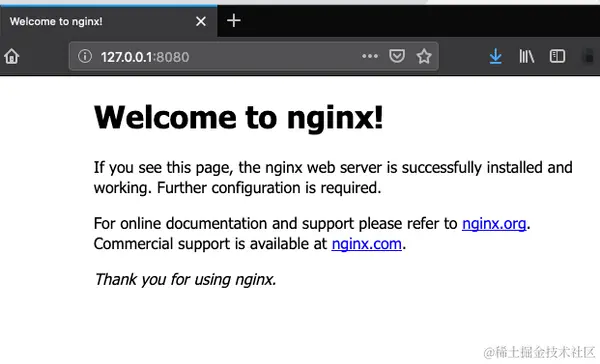
Task: Bookmark this page with star icon
Action: pos(424,56)
